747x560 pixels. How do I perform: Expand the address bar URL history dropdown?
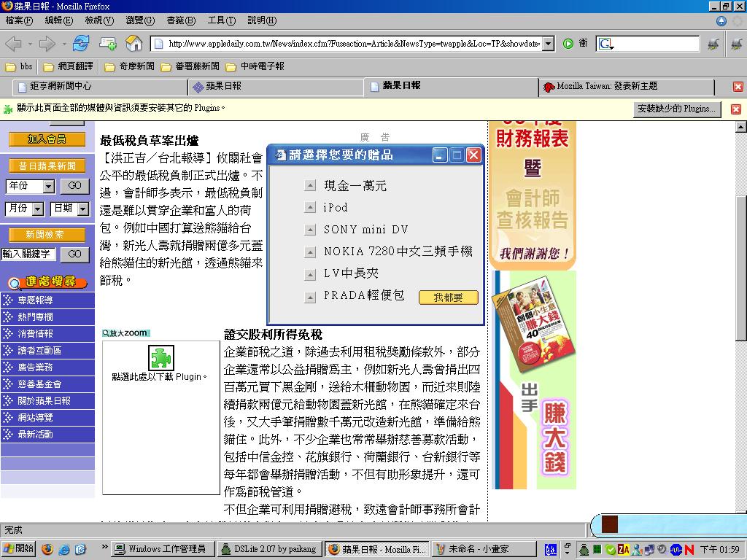pyautogui.click(x=549, y=44)
